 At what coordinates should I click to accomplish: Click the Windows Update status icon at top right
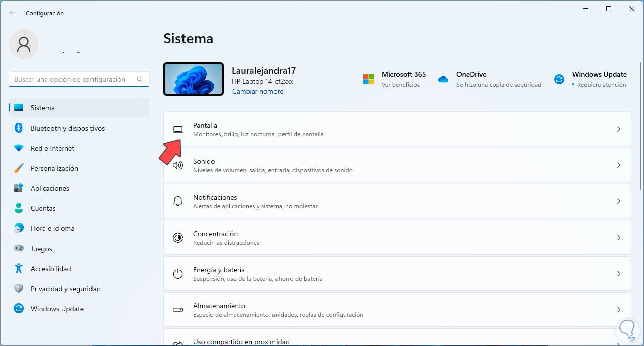coord(559,79)
